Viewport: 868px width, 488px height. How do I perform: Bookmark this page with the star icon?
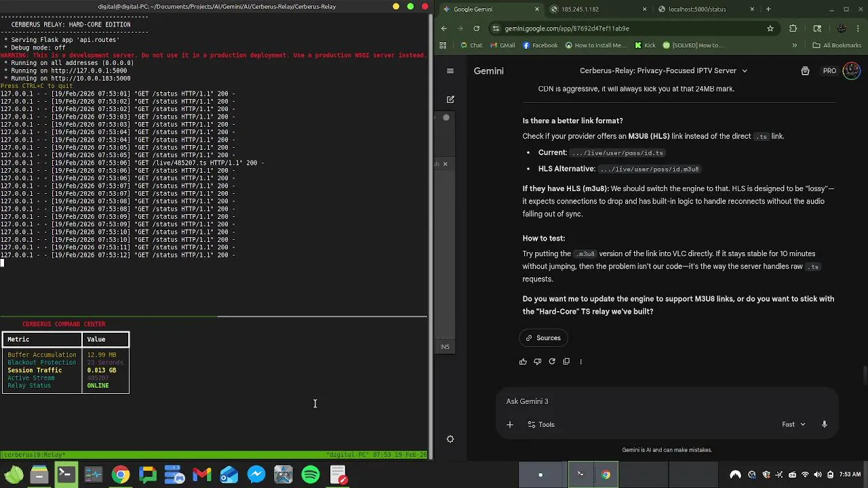(x=770, y=28)
